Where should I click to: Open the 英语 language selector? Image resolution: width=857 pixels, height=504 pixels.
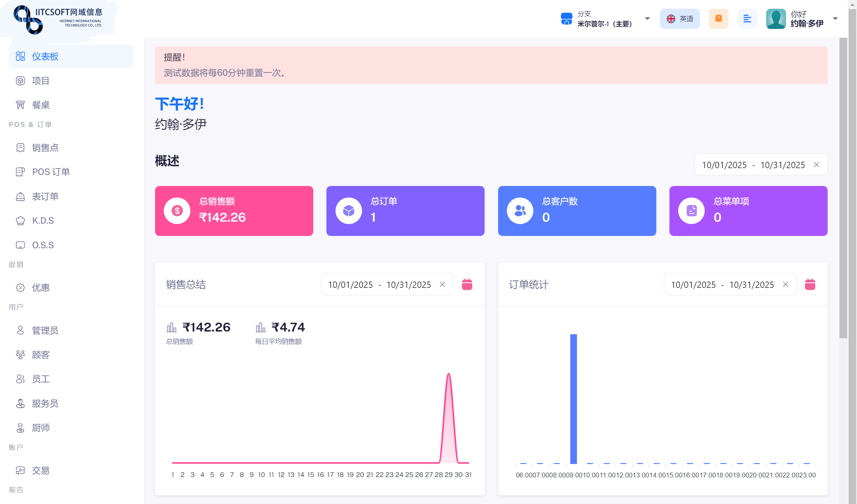coord(680,19)
